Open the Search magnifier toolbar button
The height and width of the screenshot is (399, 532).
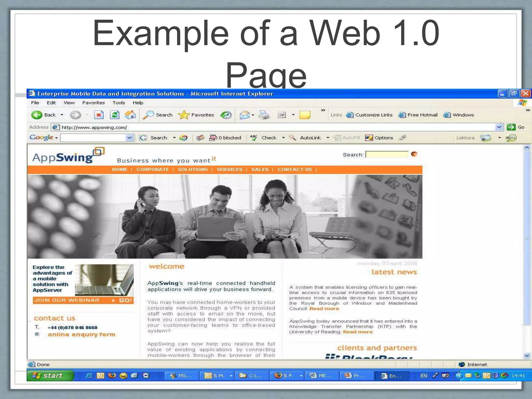coord(158,115)
